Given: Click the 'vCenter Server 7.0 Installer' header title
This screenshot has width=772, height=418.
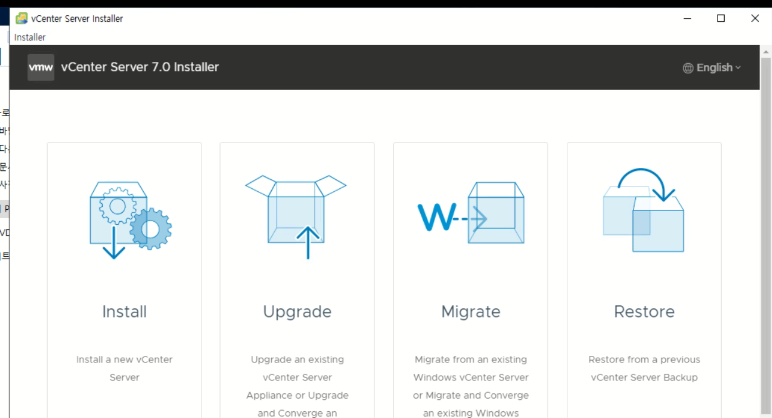Looking at the screenshot, I should click(140, 67).
